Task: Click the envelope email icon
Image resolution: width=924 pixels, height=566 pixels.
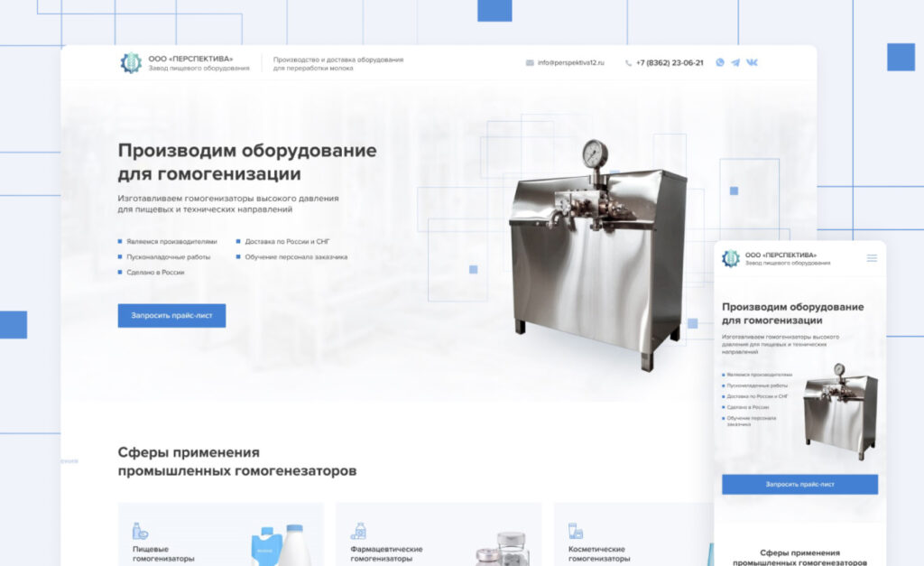Action: tap(530, 62)
